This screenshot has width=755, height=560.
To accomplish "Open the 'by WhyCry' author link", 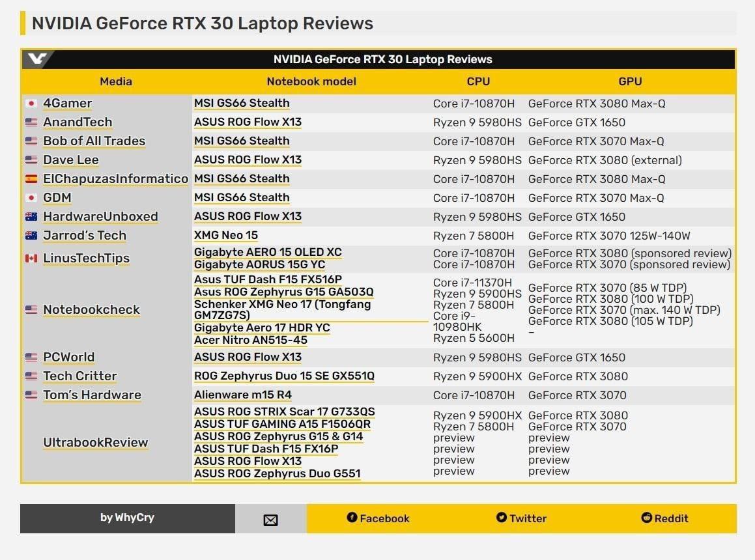I will pos(127,518).
